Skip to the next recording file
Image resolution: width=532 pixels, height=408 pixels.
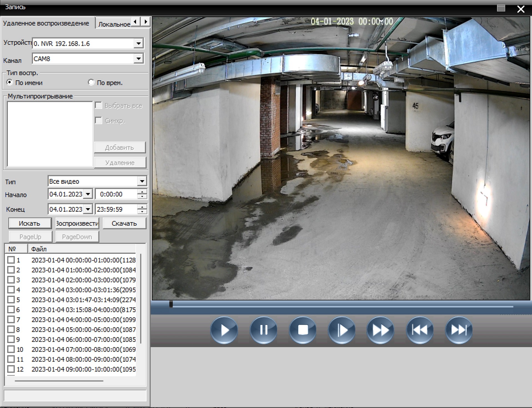tap(459, 330)
